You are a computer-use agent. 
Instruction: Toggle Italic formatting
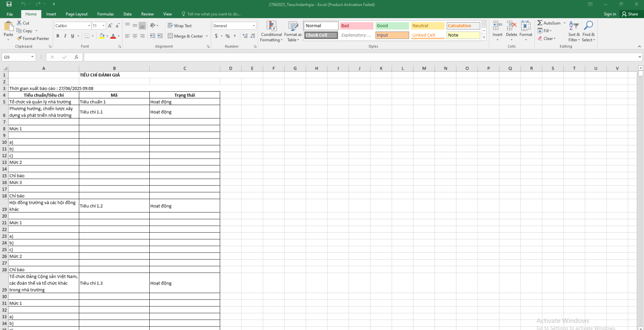click(65, 36)
